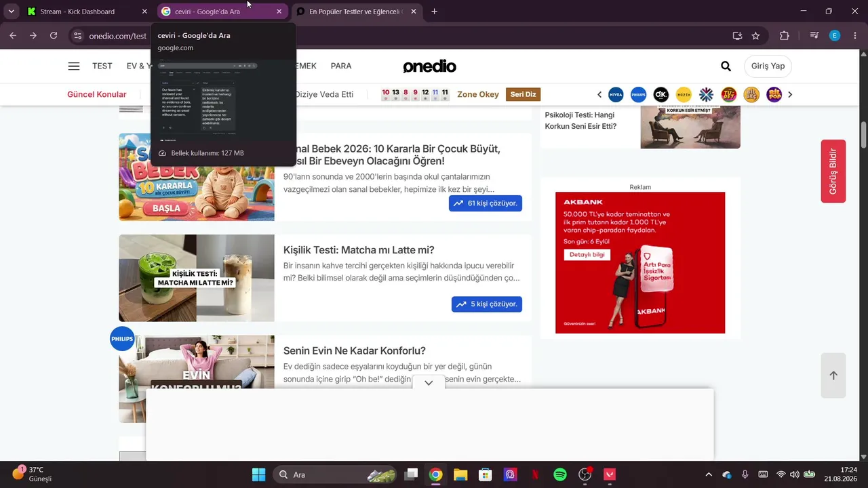This screenshot has width=868, height=488.
Task: Click the 5 kişi çözüyor badge
Action: [x=487, y=304]
